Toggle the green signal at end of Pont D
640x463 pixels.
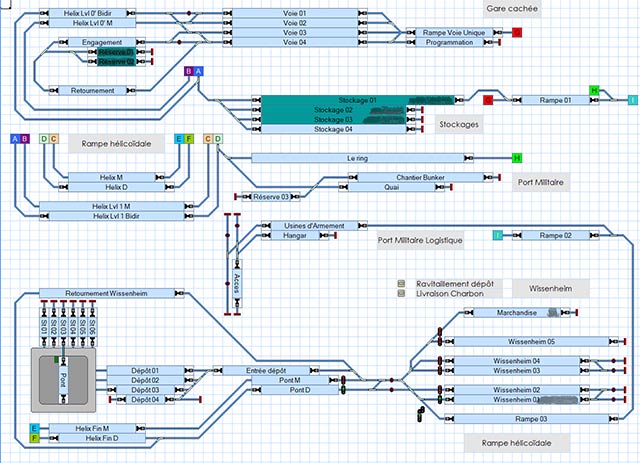343,390
